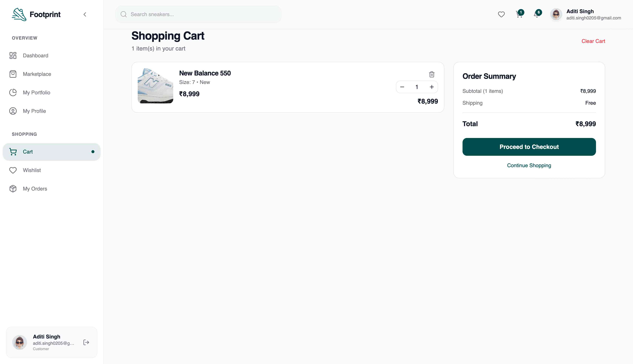Open notifications bell icon

click(536, 14)
